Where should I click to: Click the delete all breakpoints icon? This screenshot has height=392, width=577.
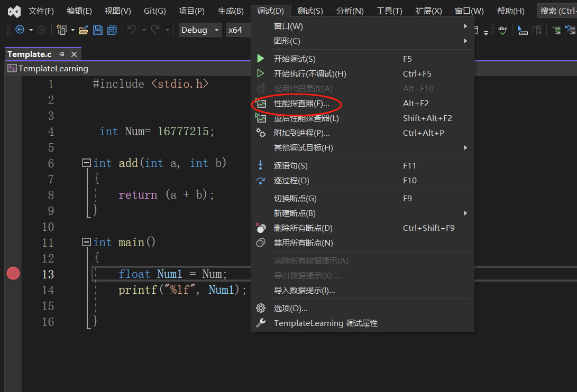pyautogui.click(x=261, y=228)
